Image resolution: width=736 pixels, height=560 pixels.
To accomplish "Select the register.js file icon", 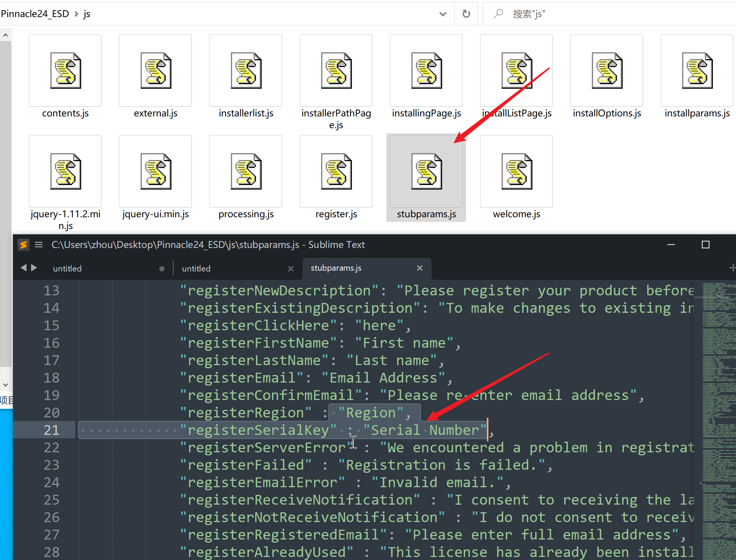I will pos(336,171).
